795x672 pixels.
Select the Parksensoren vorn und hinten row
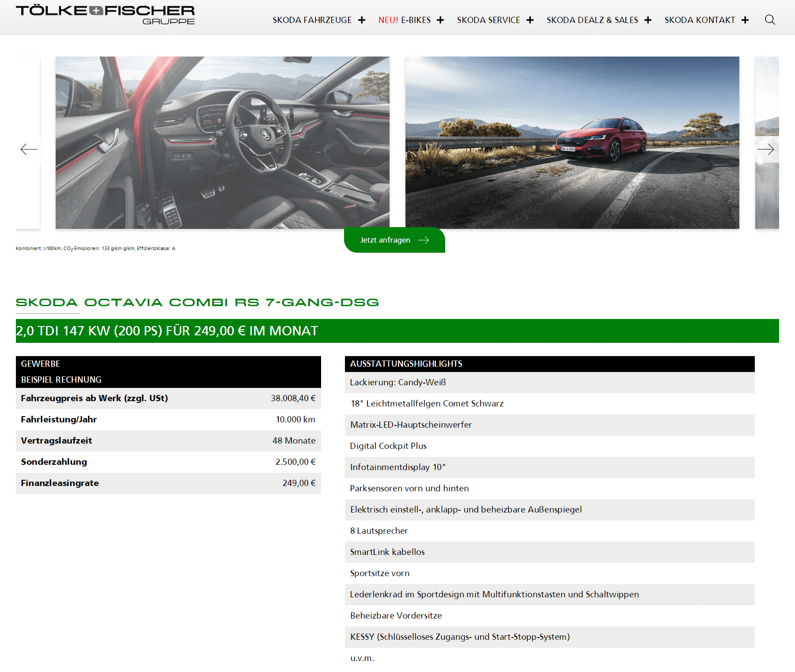[x=550, y=489]
